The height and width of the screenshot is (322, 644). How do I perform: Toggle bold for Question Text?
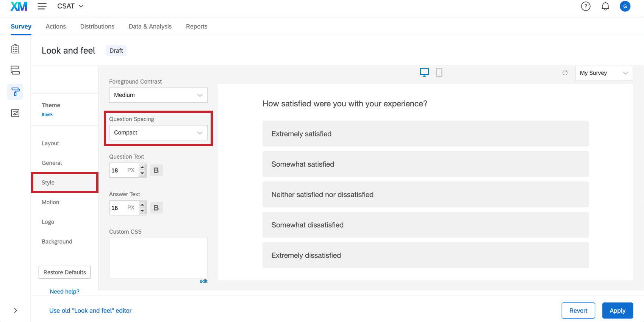click(x=156, y=170)
